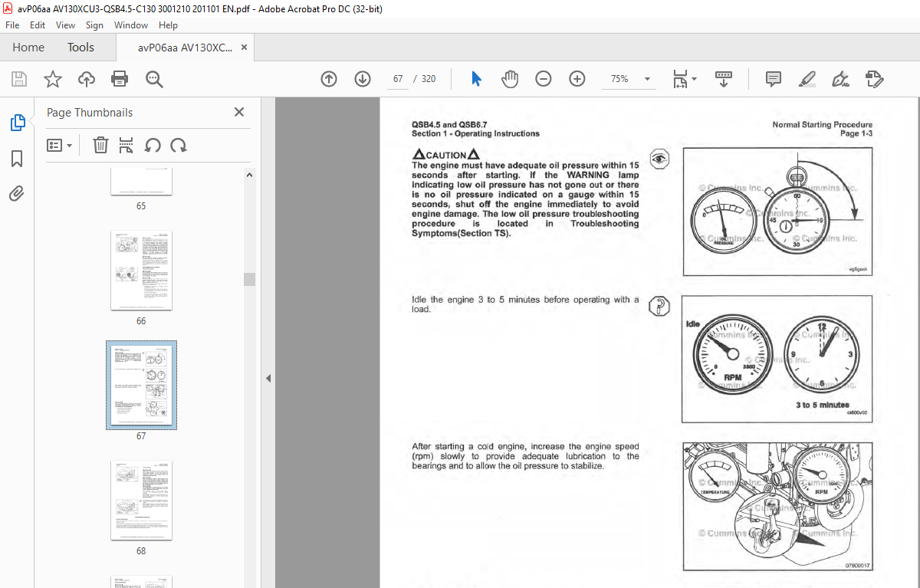
Task: Click the page number field showing 67
Action: coord(397,79)
